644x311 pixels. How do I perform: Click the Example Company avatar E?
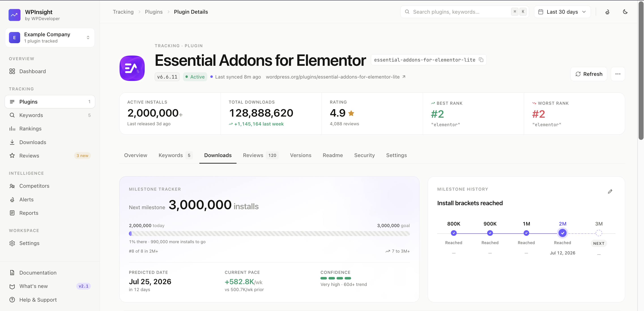click(x=15, y=38)
